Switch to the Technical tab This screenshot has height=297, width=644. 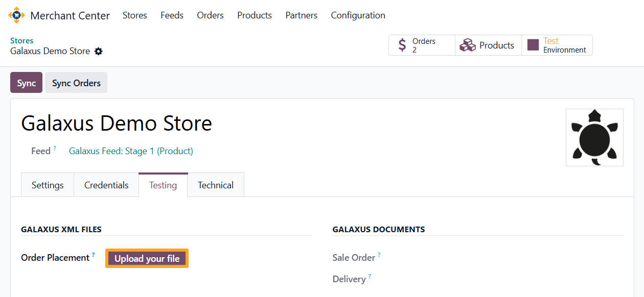point(216,185)
